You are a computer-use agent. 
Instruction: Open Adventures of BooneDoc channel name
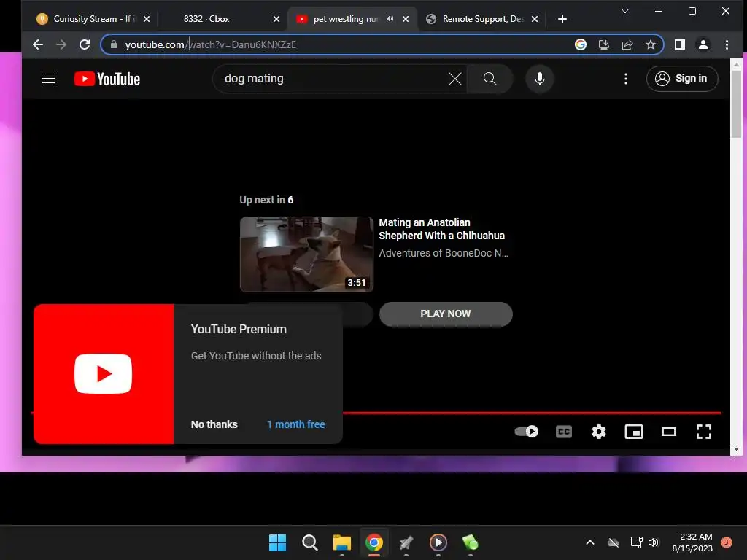point(443,253)
